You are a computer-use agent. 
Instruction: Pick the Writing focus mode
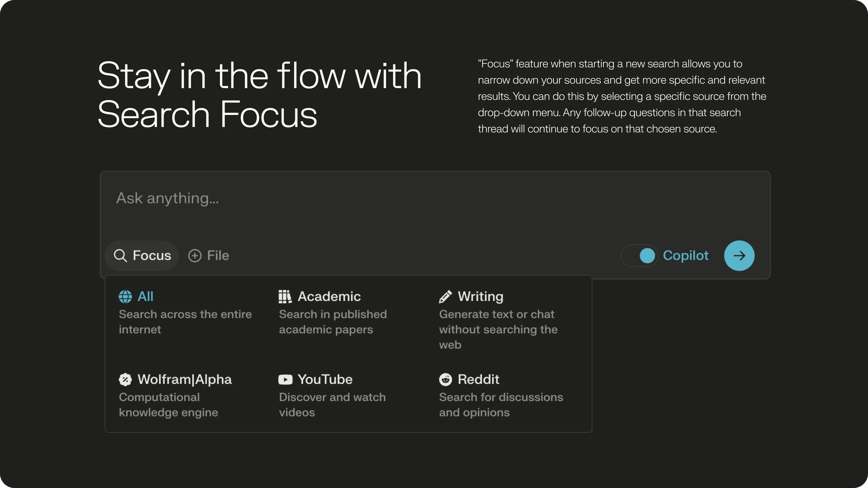pyautogui.click(x=480, y=297)
